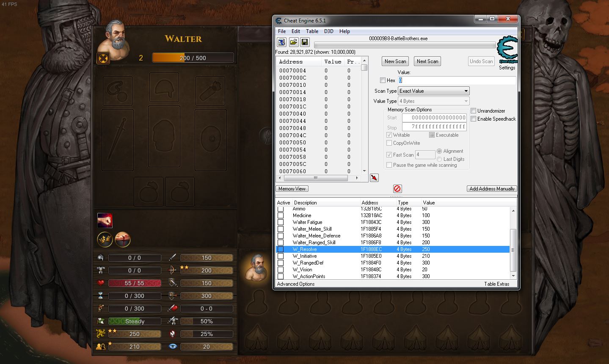Select the Alignment radio button
Screen dimensions: 609x364
click(439, 151)
